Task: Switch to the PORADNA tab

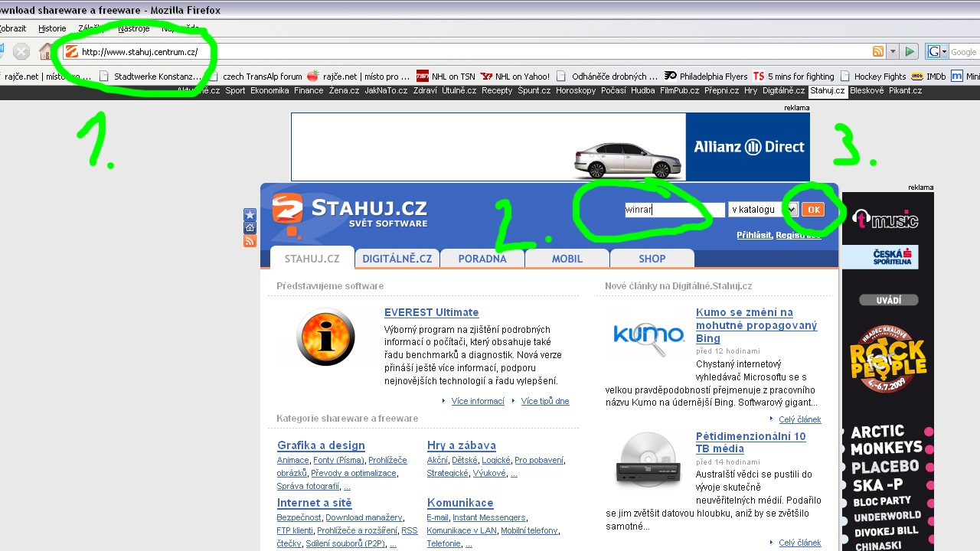Action: (482, 259)
